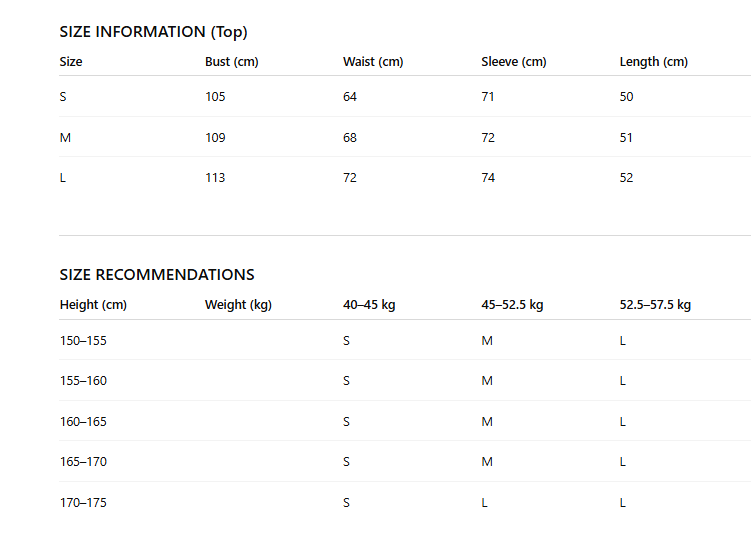Select the Waist (cm) column header
The height and width of the screenshot is (545, 755).
(x=373, y=62)
